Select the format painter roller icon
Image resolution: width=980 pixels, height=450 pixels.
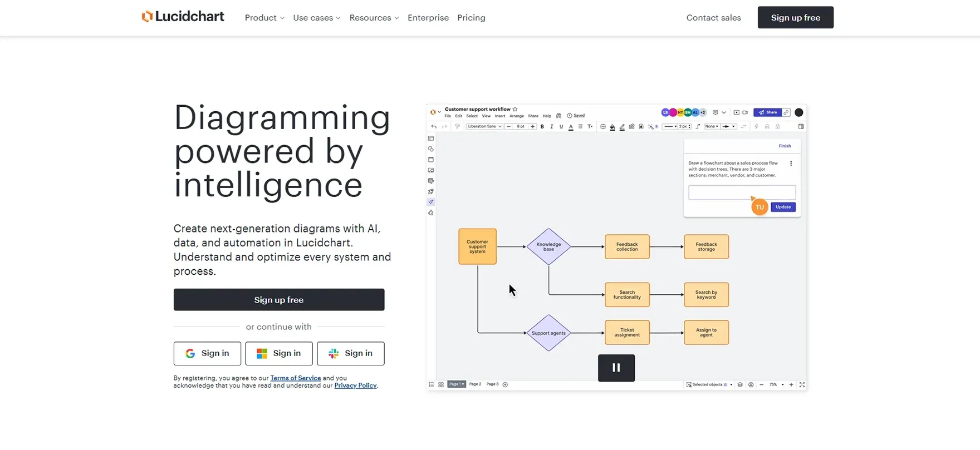point(457,126)
